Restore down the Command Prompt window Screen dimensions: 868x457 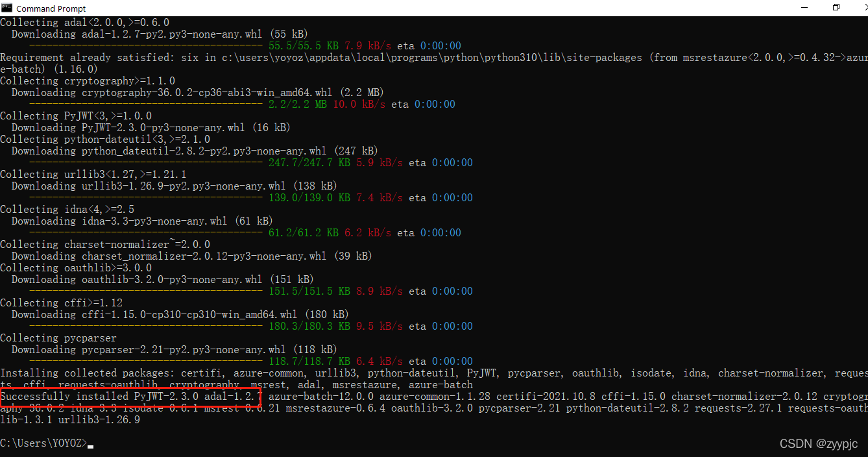[x=836, y=8]
